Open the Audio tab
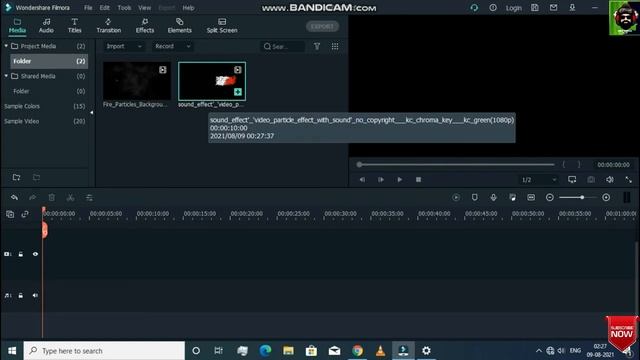This screenshot has width=640, height=360. pyautogui.click(x=46, y=25)
